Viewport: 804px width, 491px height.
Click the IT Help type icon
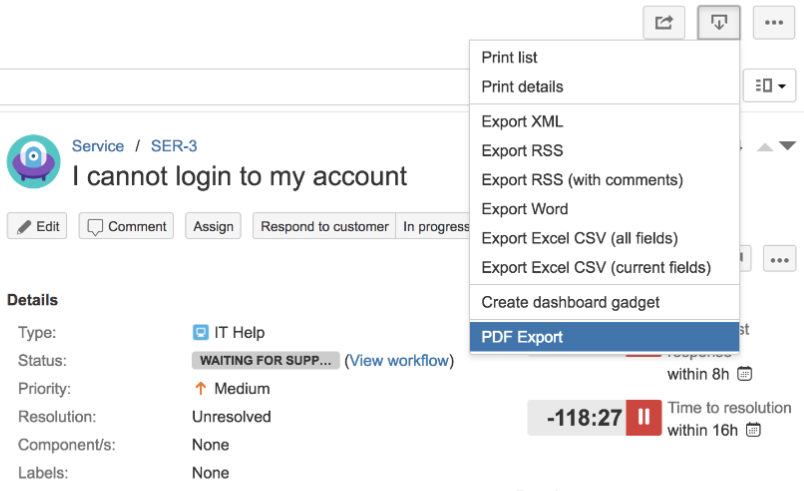(200, 332)
